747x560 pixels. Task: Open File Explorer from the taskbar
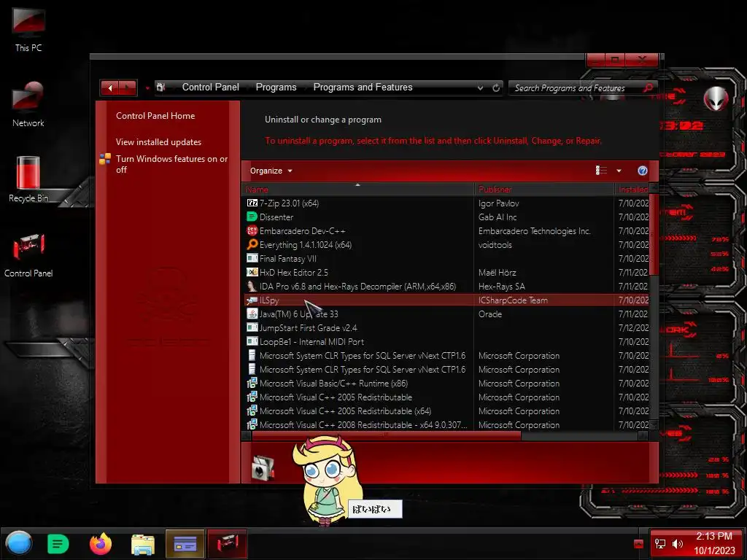tap(142, 544)
